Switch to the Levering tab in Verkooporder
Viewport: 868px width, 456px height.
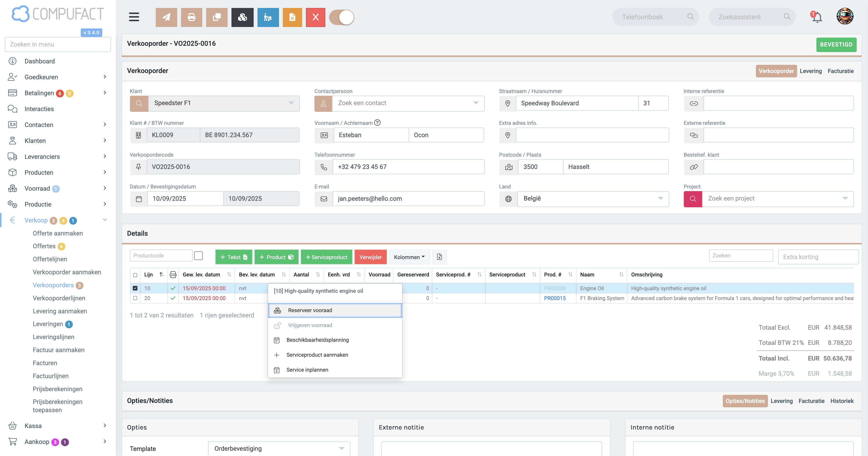[810, 71]
